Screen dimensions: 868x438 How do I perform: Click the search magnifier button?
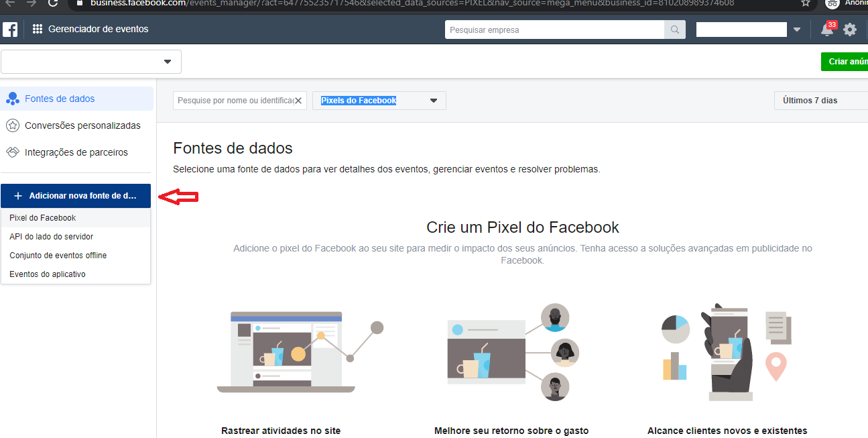click(674, 30)
